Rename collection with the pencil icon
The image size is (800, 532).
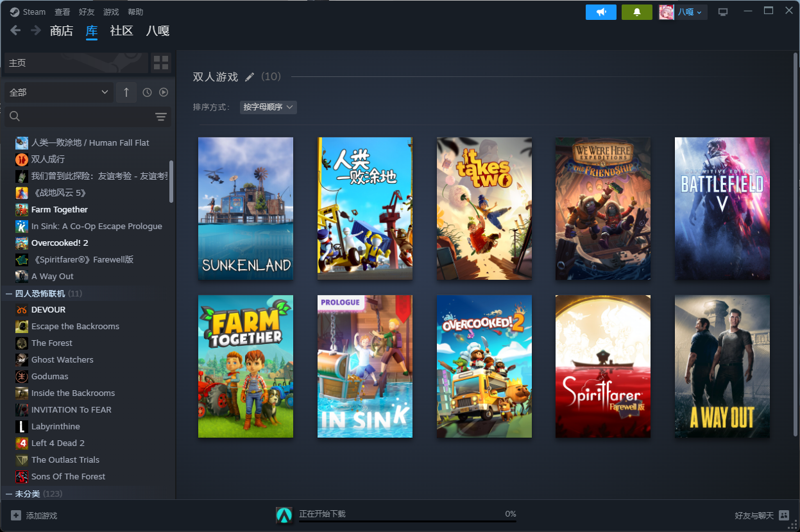click(x=250, y=77)
